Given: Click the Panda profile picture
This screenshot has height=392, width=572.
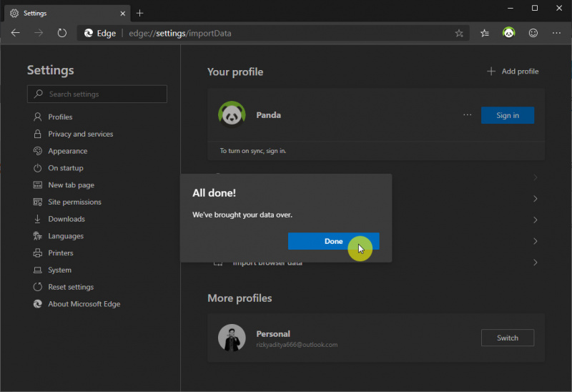Looking at the screenshot, I should point(232,114).
